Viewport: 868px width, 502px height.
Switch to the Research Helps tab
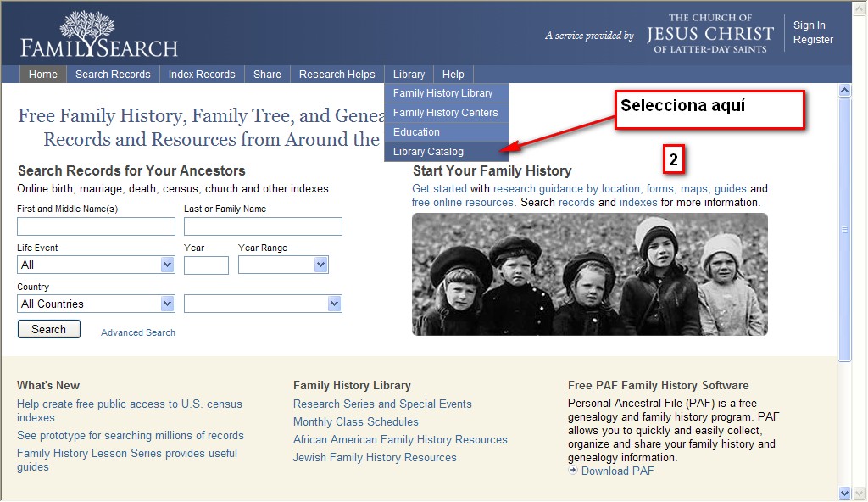(337, 75)
